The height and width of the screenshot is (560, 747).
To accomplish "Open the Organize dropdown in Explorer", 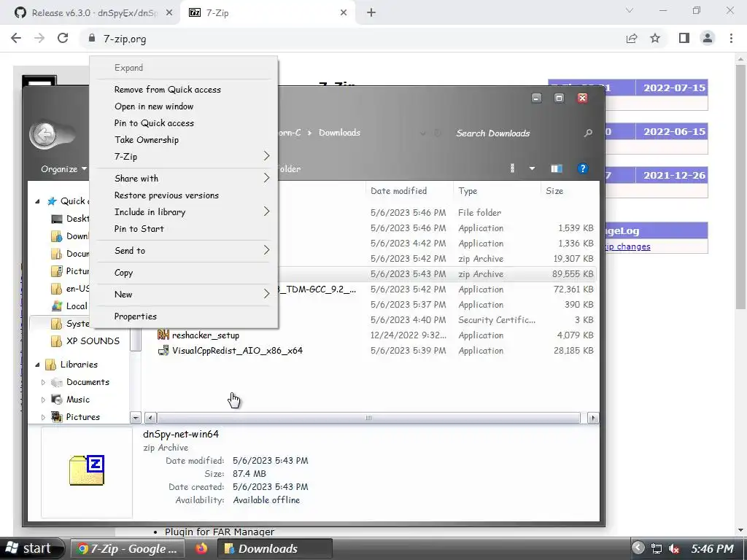I will [x=64, y=169].
